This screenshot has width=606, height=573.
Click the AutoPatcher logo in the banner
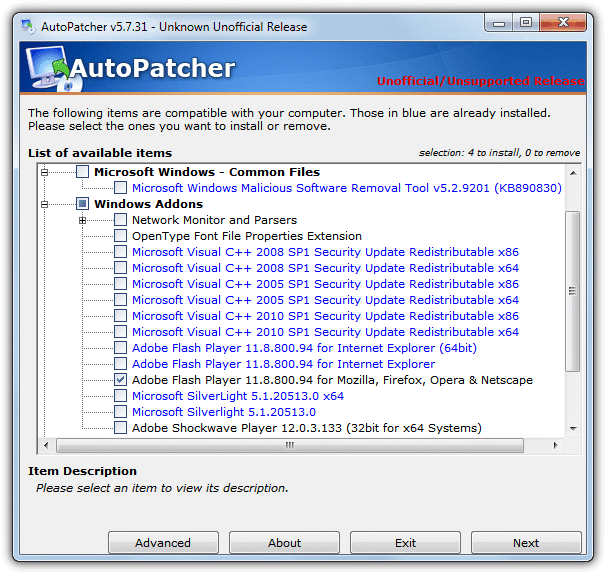(x=132, y=68)
